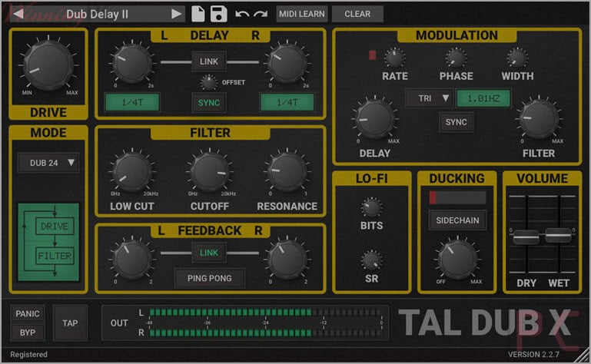Click the window resize corner grip

click(583, 356)
